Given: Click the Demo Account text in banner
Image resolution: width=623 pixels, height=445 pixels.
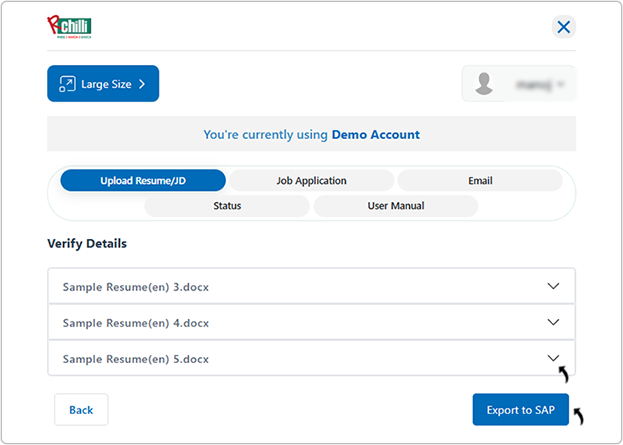Looking at the screenshot, I should click(x=375, y=134).
